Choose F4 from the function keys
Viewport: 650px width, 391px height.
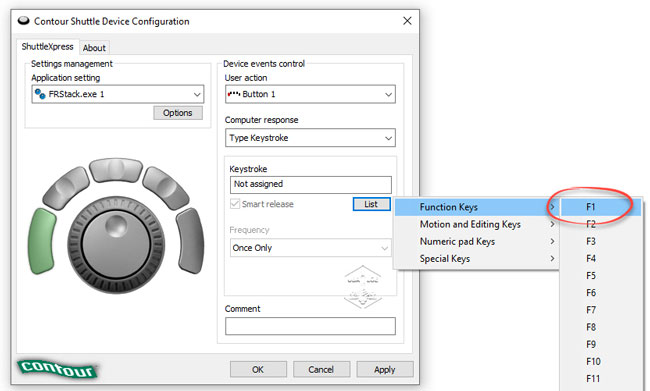click(601, 258)
